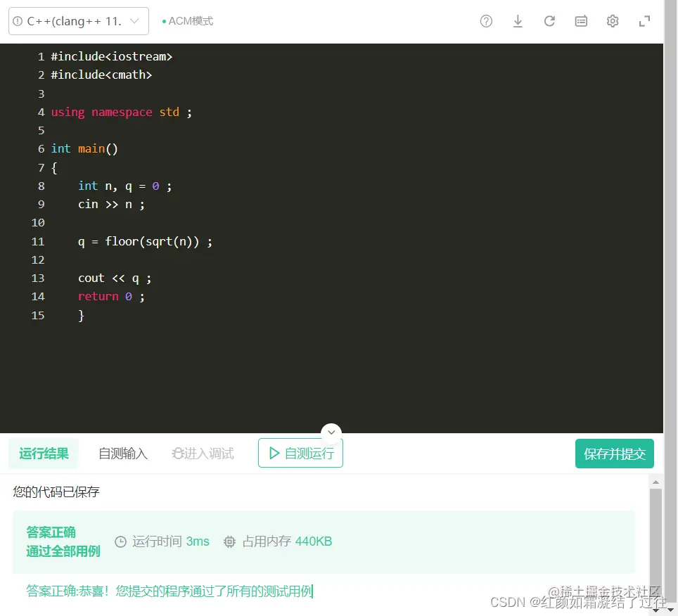Click code line 'using namespace std ;'
Viewport: 678px width, 616px height.
(x=122, y=113)
